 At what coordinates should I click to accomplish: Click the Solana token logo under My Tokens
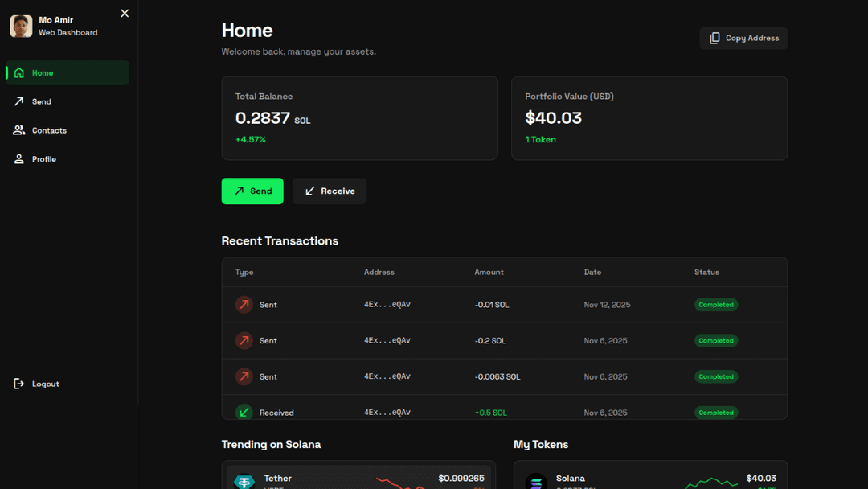[x=535, y=480]
